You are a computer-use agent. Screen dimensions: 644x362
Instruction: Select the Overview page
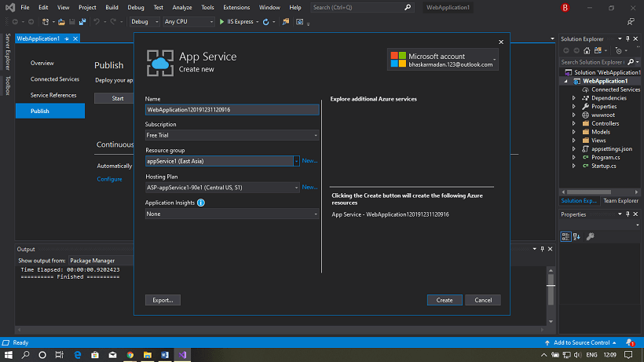(x=42, y=63)
